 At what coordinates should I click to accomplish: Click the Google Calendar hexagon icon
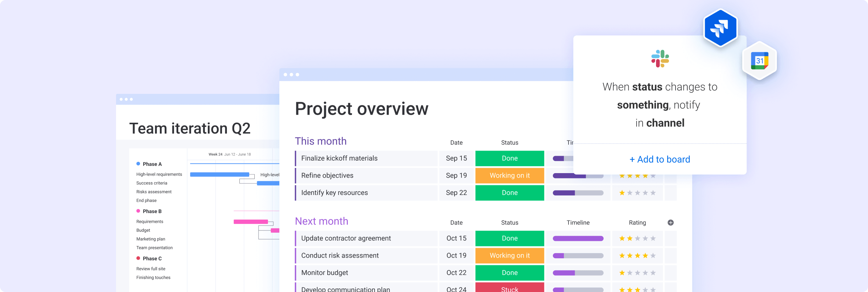[x=760, y=61]
